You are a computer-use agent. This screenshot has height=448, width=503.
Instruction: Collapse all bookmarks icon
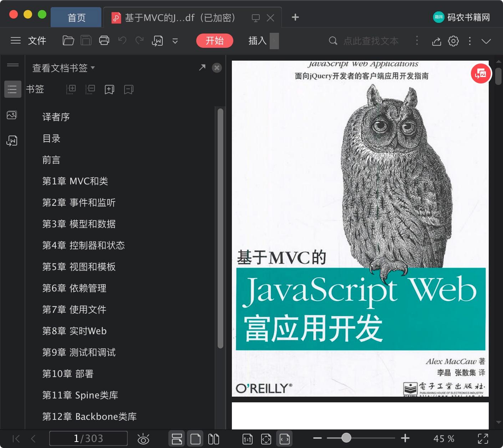pyautogui.click(x=90, y=89)
